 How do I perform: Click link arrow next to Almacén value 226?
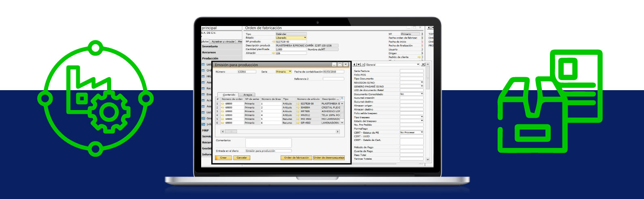click(274, 53)
